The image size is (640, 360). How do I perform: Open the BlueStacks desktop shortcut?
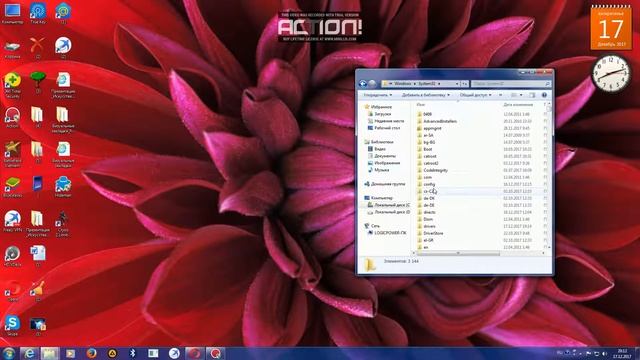click(12, 187)
